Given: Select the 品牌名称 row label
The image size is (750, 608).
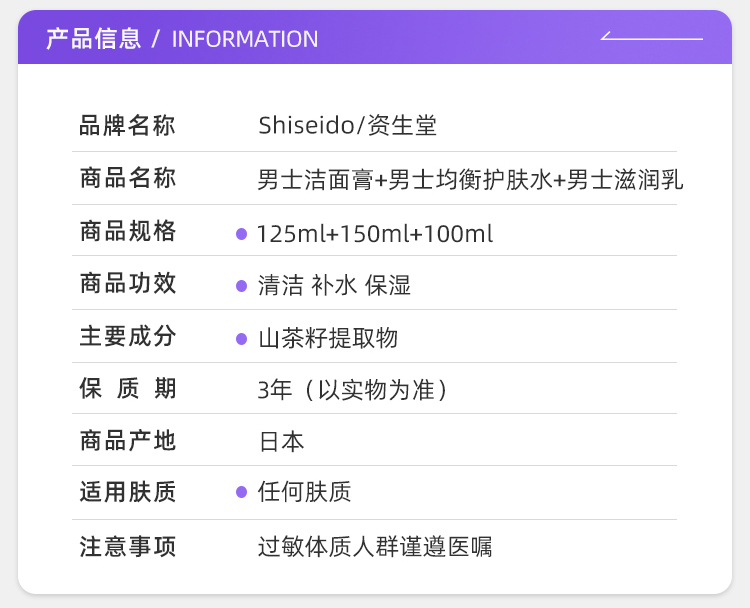Looking at the screenshot, I should [127, 127].
